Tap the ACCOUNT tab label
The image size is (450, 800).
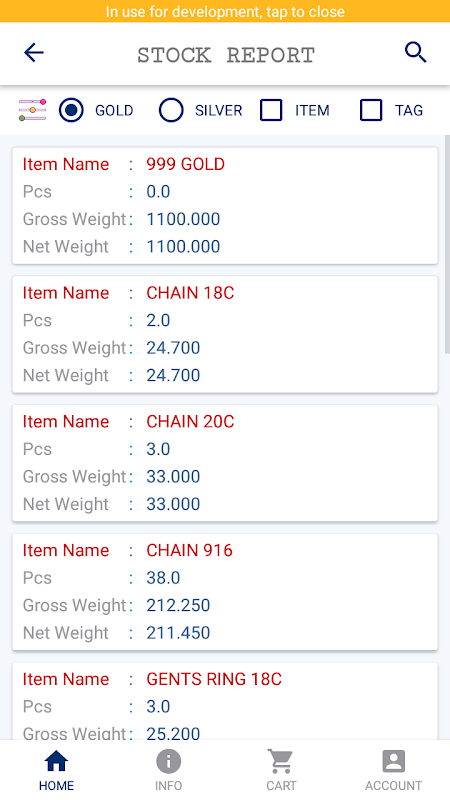(x=393, y=786)
